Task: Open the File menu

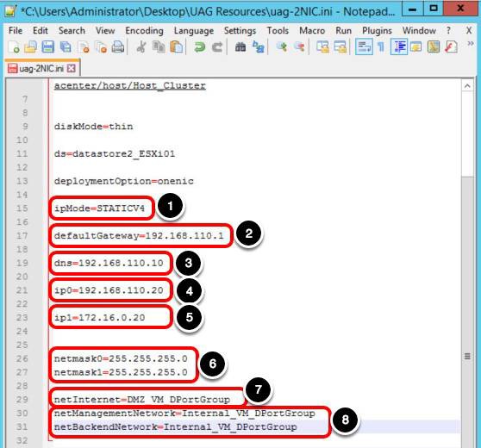Action: pyautogui.click(x=16, y=31)
